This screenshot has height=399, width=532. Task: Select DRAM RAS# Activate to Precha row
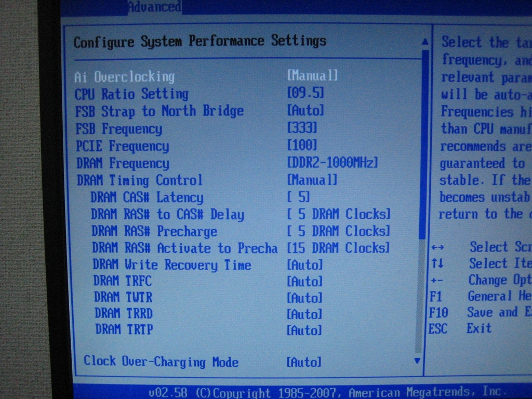[x=185, y=248]
